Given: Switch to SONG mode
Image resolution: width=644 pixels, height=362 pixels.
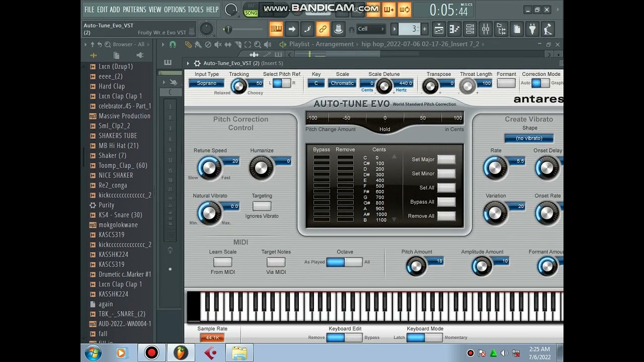Looking at the screenshot, I should (x=251, y=13).
